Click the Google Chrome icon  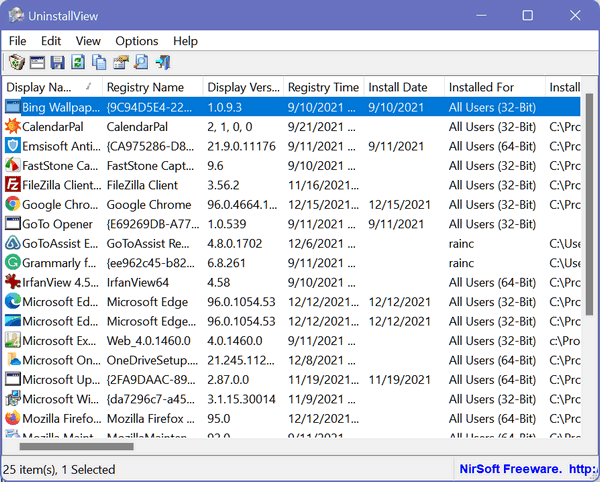click(13, 204)
